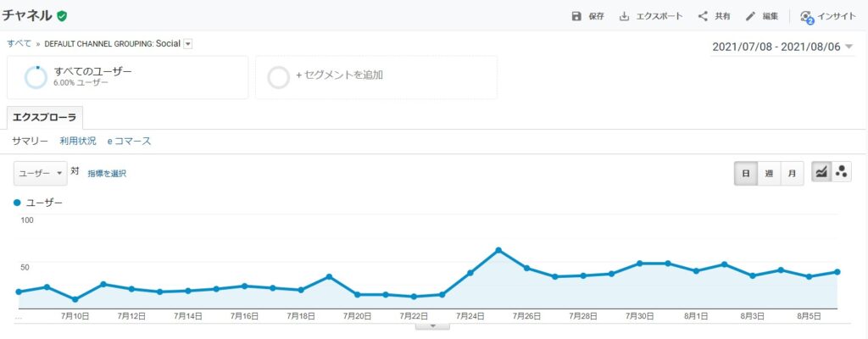Open the インサイト panel
This screenshot has width=868, height=339.
pyautogui.click(x=837, y=16)
